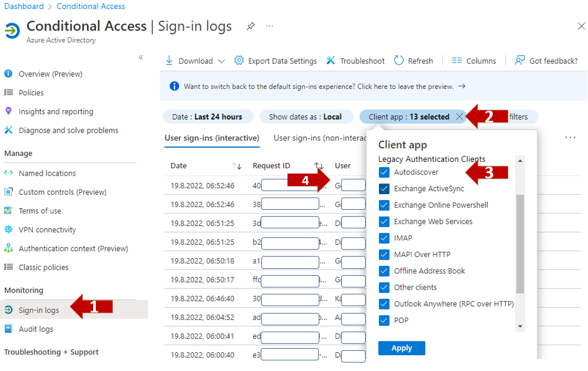Open the sign-in at 19.8.2022, 06:50:17

tap(203, 280)
